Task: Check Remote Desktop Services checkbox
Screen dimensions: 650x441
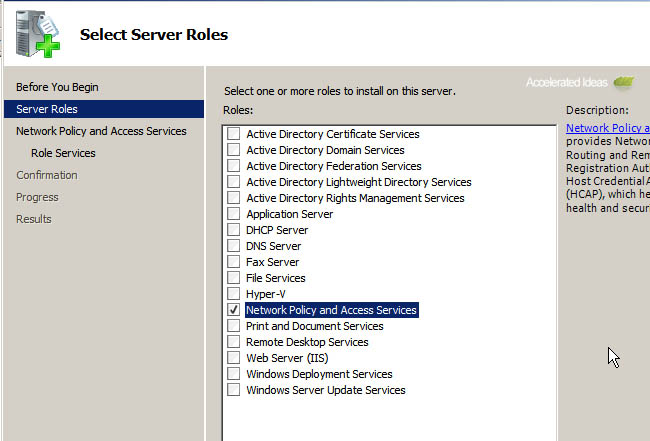Action: [x=233, y=342]
